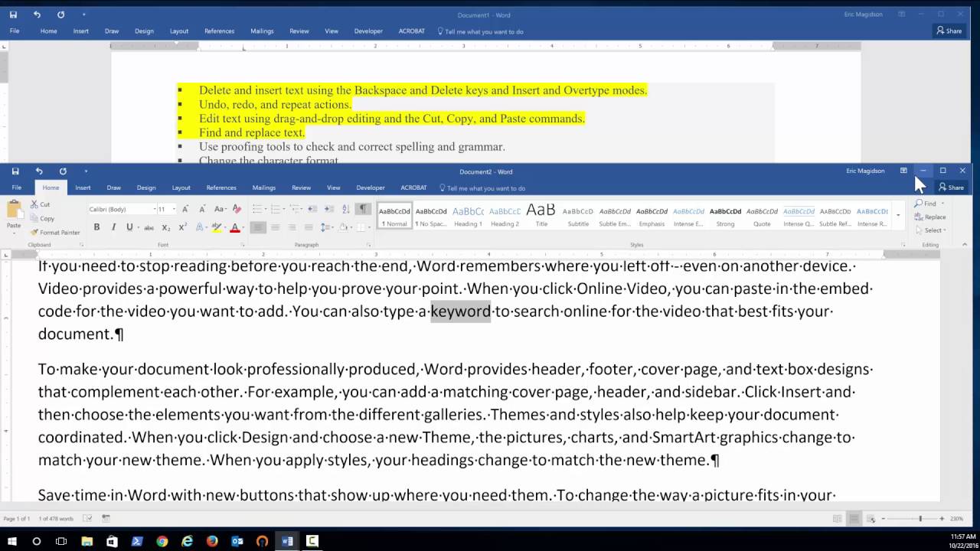Image resolution: width=980 pixels, height=551 pixels.
Task: Apply the Heading 1 style
Action: (468, 216)
